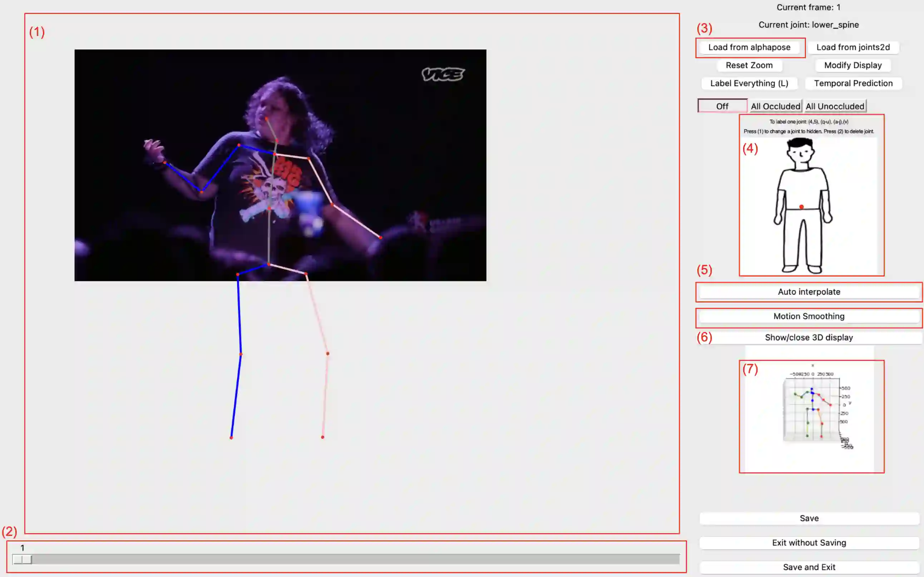The height and width of the screenshot is (577, 924).
Task: Apply Motion Smoothing
Action: [x=809, y=316]
